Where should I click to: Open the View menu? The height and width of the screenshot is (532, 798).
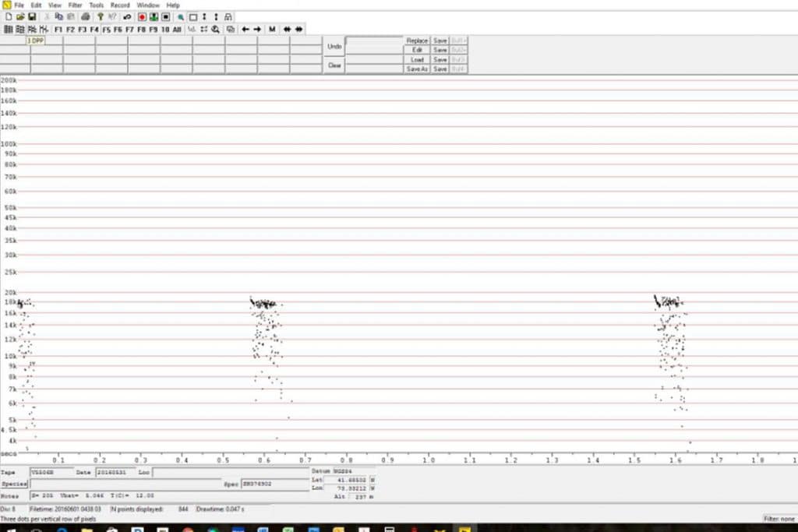tap(55, 5)
